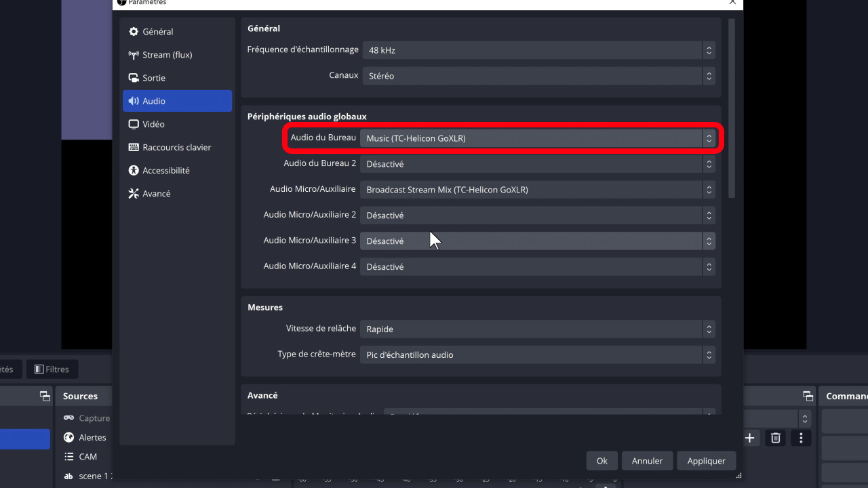This screenshot has width=868, height=488.
Task: Open Raccourcis clavier hotkey settings
Action: click(x=176, y=147)
